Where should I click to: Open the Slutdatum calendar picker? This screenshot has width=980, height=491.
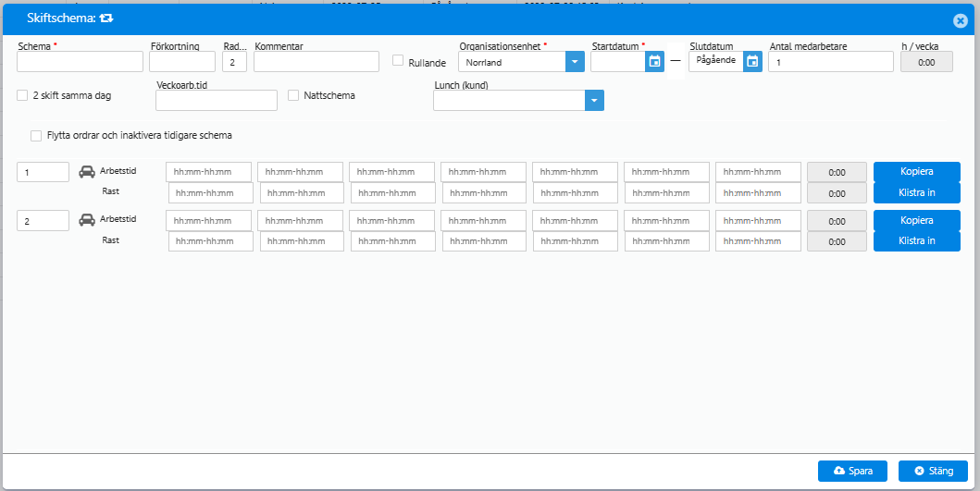[752, 61]
